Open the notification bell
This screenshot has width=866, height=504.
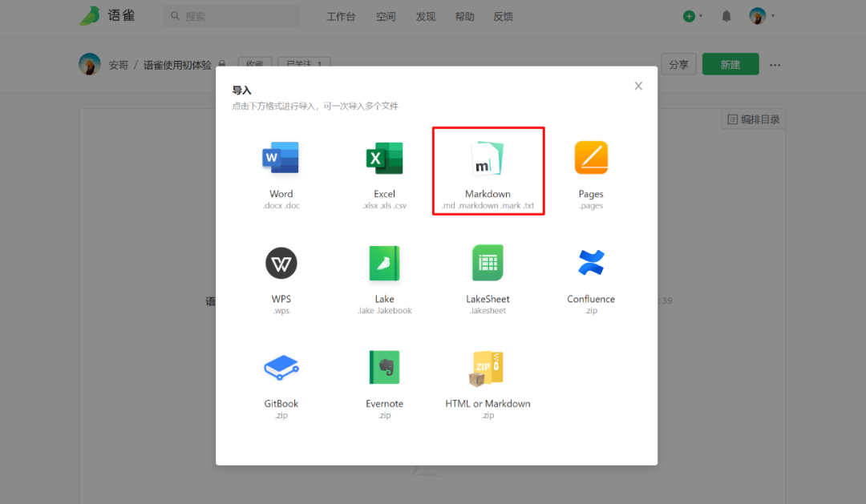726,16
